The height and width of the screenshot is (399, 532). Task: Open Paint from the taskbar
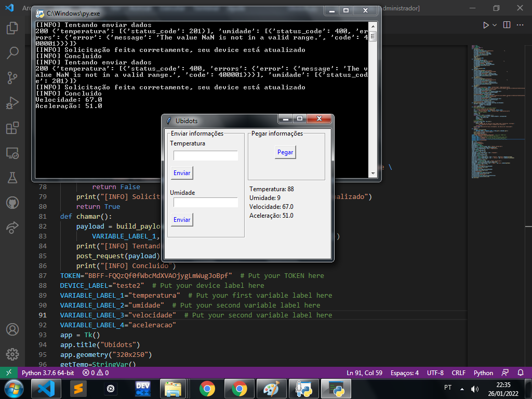(271, 389)
